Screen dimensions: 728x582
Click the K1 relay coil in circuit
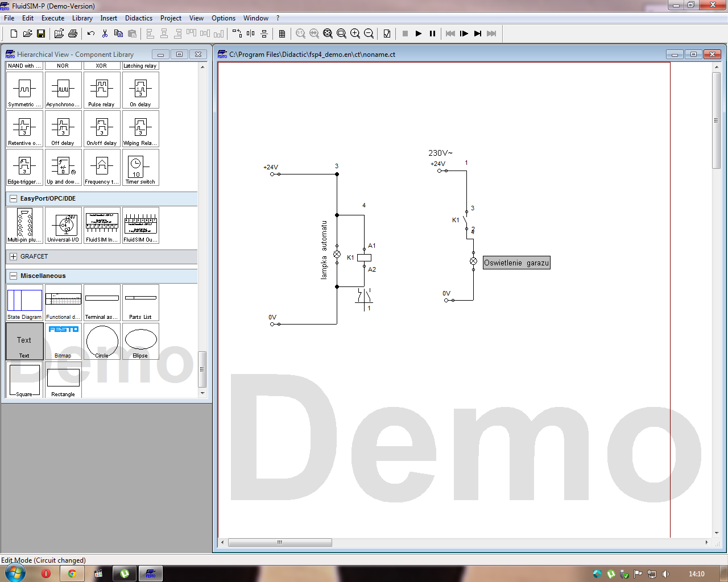tap(364, 257)
